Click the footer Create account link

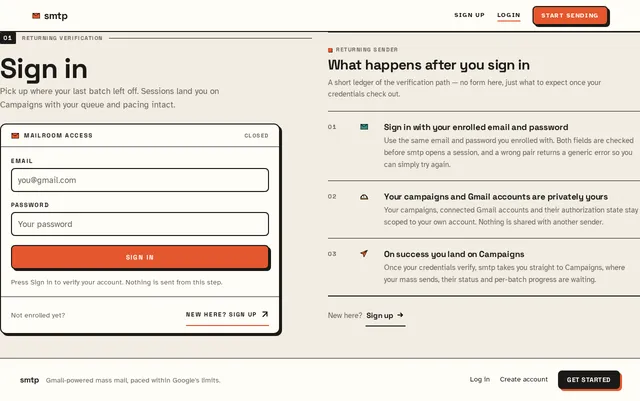524,379
